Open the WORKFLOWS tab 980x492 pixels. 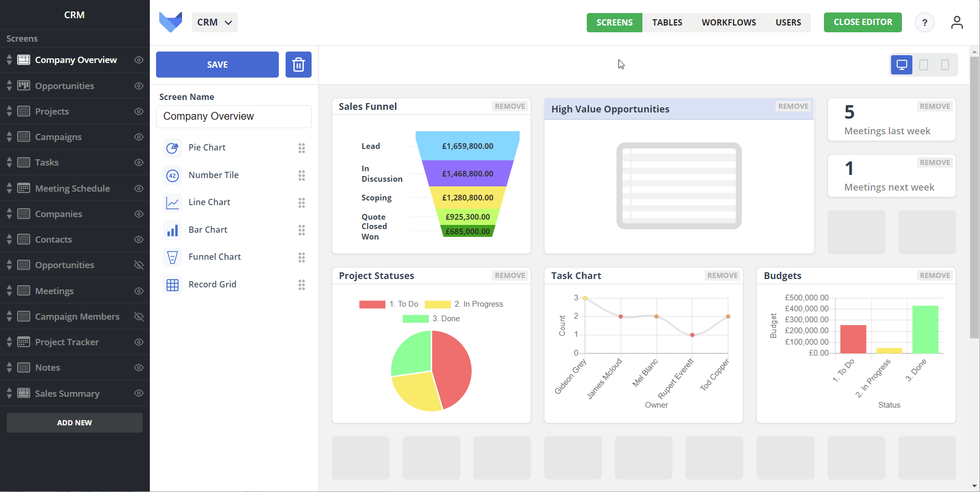coord(729,22)
